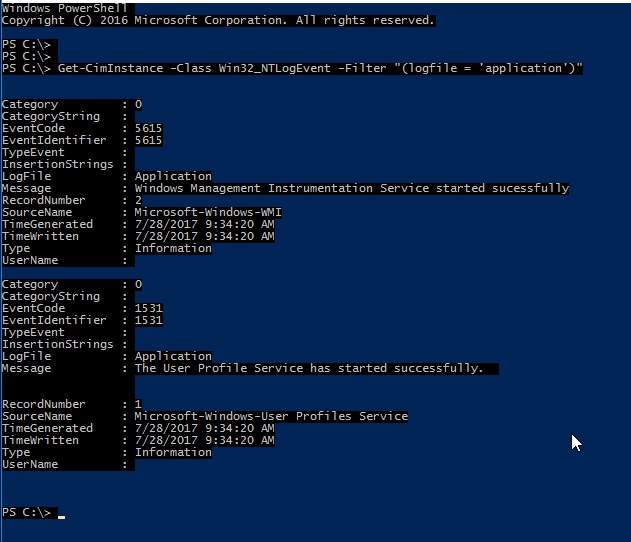Click Microsoft-Windows-User Profiles Service source name

tap(271, 416)
